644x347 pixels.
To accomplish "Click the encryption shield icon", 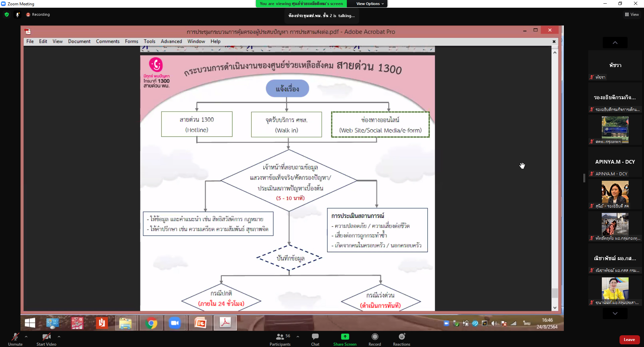I will (x=7, y=14).
